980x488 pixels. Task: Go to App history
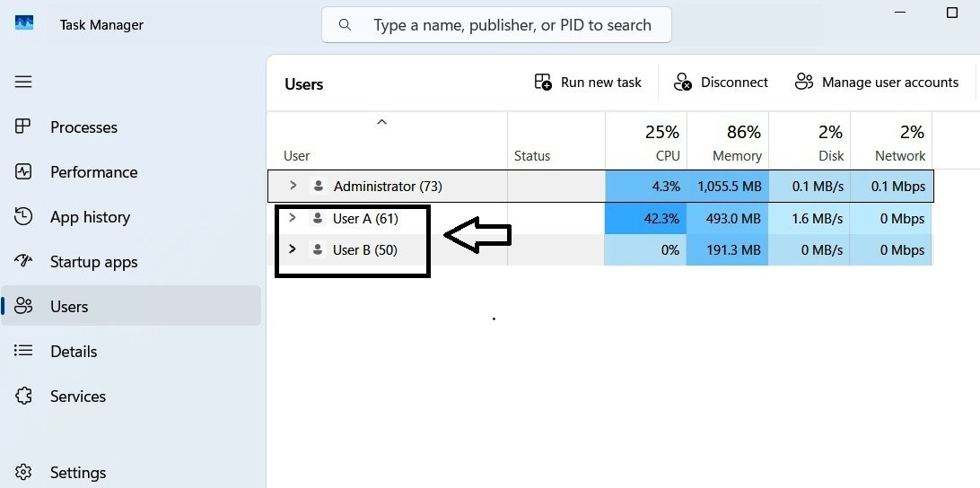[90, 217]
